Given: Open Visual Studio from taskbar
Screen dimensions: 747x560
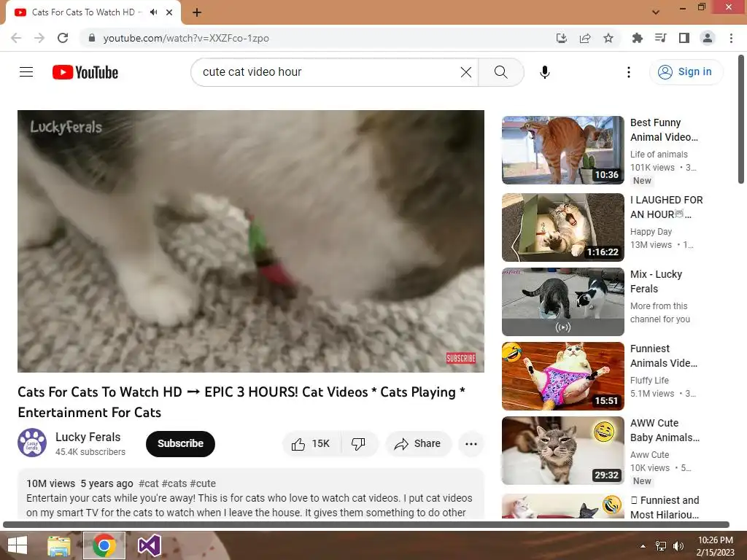Looking at the screenshot, I should click(x=150, y=545).
